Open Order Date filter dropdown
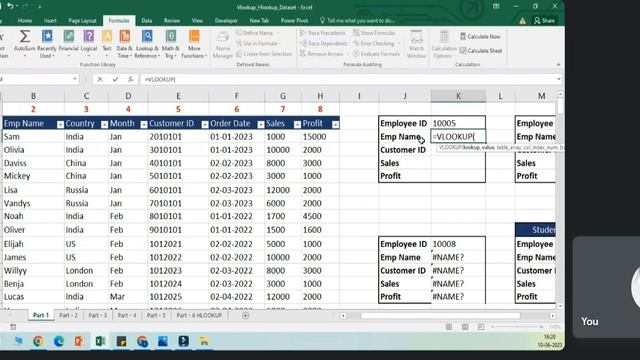Screen dimensions: 640x360 click(260, 124)
